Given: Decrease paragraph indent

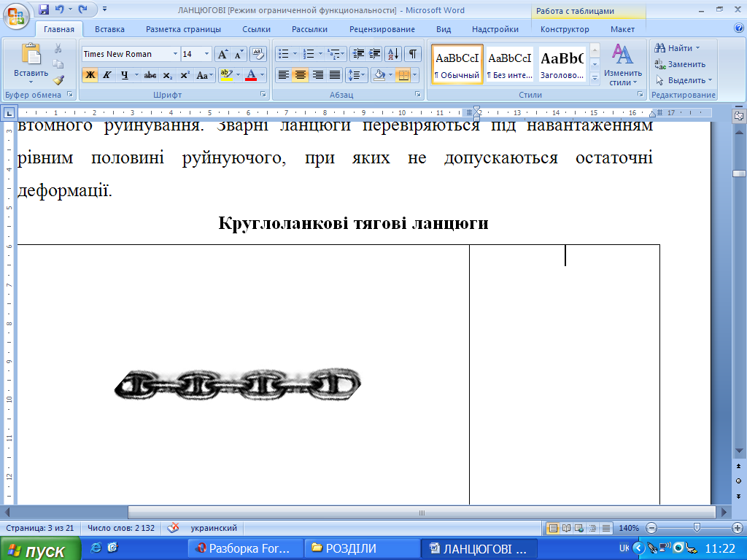Looking at the screenshot, I should point(358,54).
